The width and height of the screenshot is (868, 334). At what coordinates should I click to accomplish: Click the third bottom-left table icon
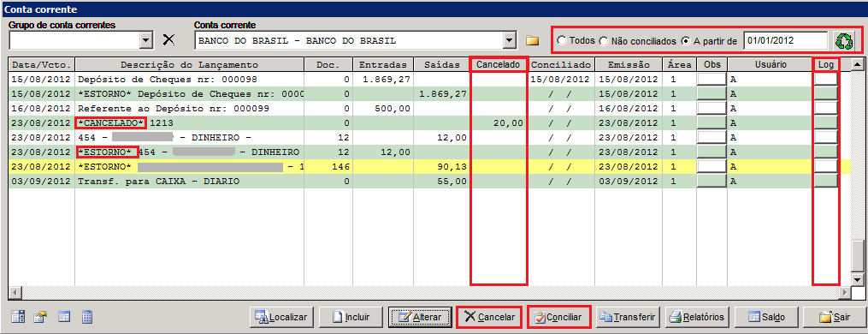[x=64, y=317]
